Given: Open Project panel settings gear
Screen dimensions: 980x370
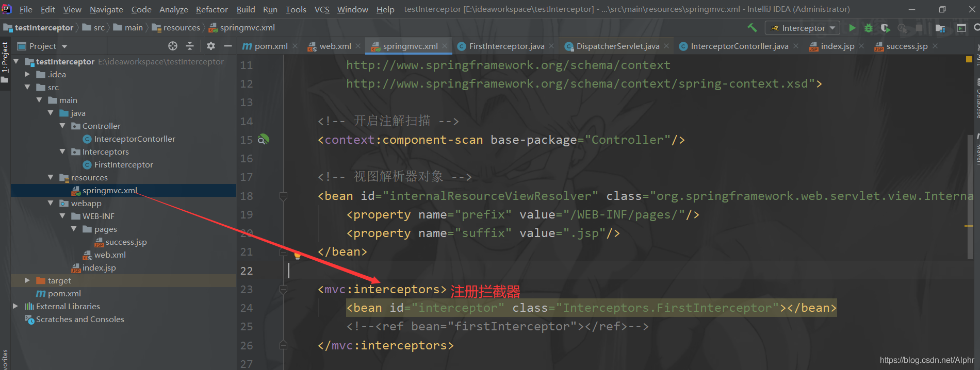Looking at the screenshot, I should pos(210,46).
